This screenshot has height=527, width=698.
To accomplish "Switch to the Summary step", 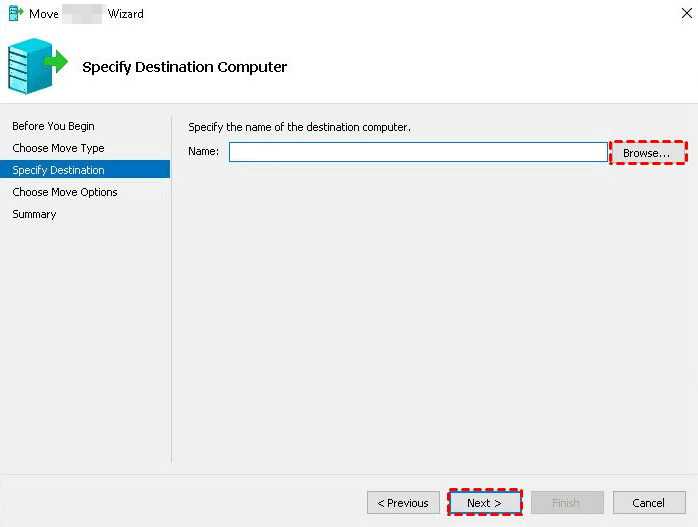I will (34, 214).
